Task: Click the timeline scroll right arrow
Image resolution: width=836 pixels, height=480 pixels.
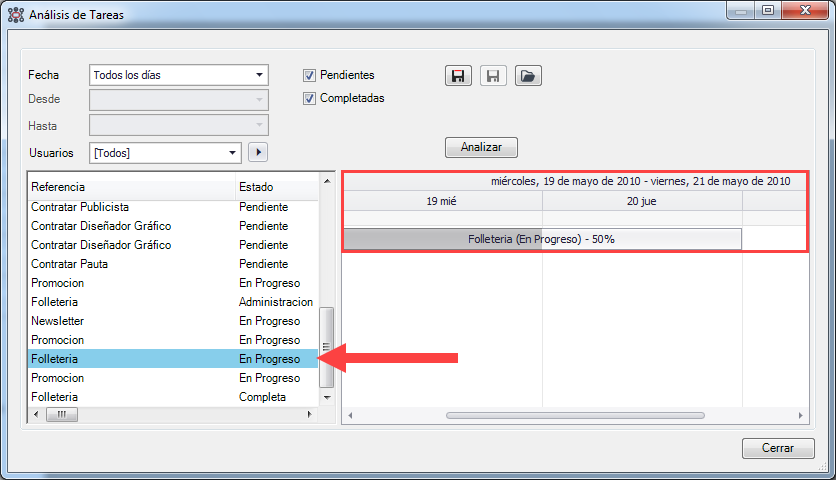Action: (800, 415)
